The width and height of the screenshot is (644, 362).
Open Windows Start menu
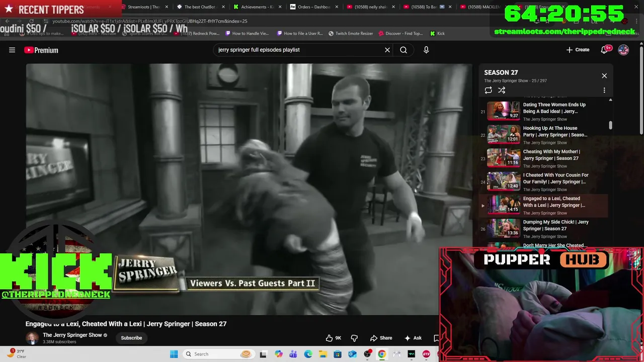tap(174, 354)
